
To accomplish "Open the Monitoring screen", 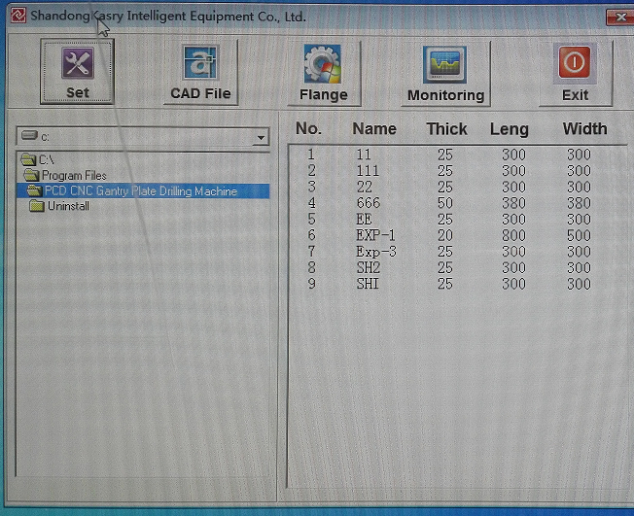I will click(x=446, y=74).
